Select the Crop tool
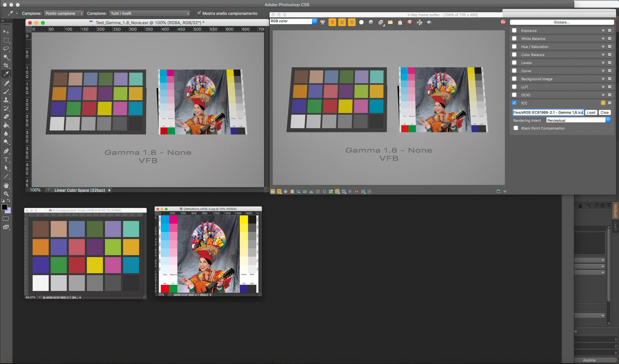Image resolution: width=619 pixels, height=364 pixels. click(6, 65)
